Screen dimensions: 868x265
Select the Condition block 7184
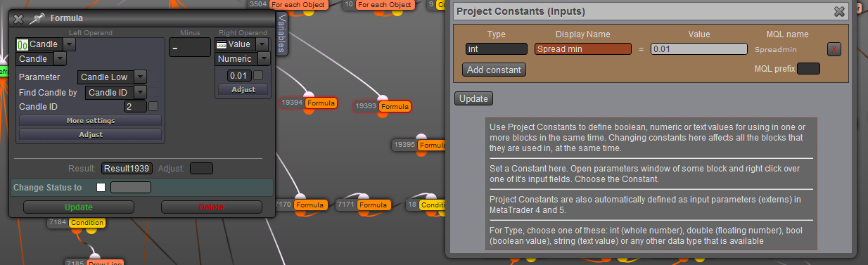point(87,223)
